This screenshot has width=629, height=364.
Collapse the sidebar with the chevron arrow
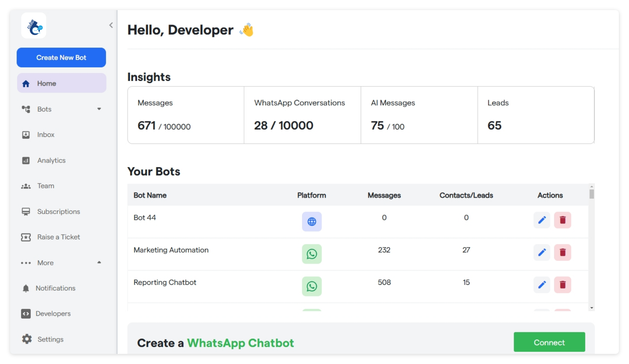(x=111, y=25)
